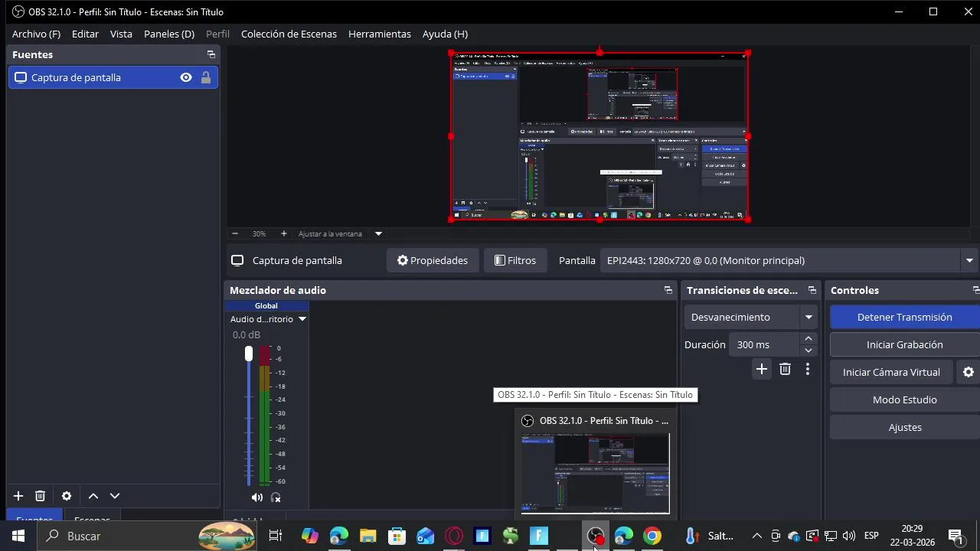
Task: Open virtual camera settings gear
Action: coord(969,372)
